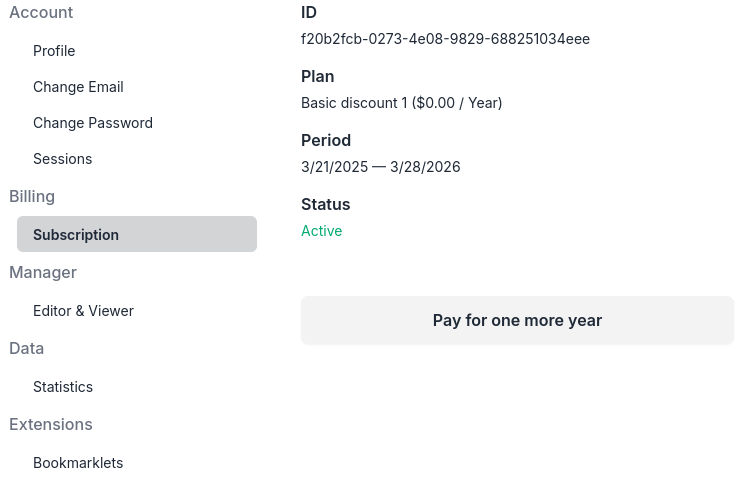Go to Change Email settings
747x488 pixels.
(x=78, y=87)
